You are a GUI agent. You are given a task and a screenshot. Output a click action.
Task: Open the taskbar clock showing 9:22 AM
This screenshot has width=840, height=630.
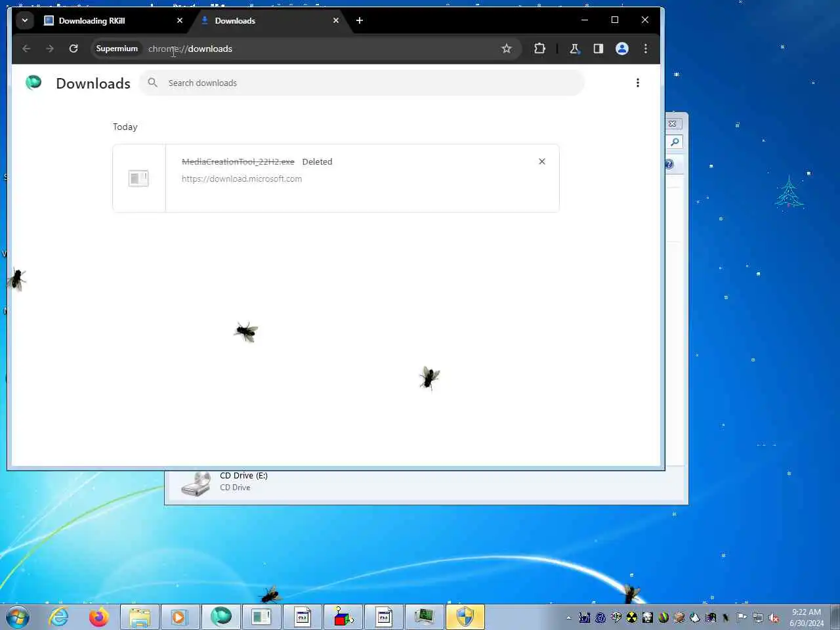tap(807, 618)
